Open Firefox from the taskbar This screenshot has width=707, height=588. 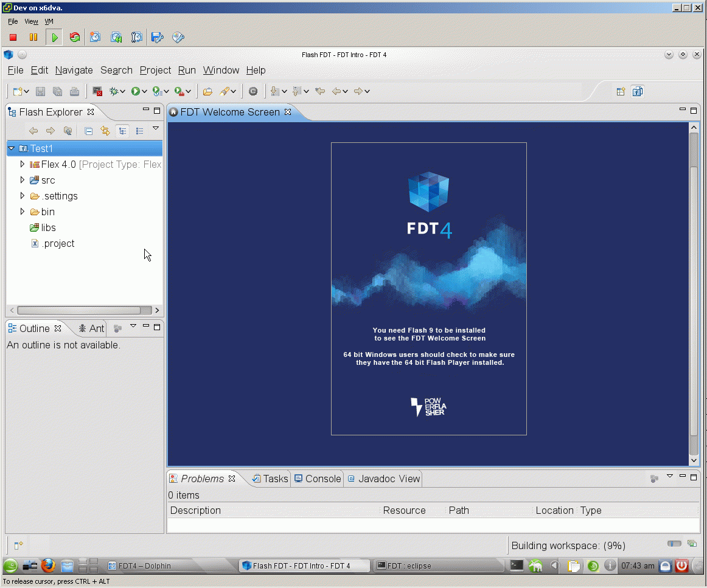tap(48, 565)
